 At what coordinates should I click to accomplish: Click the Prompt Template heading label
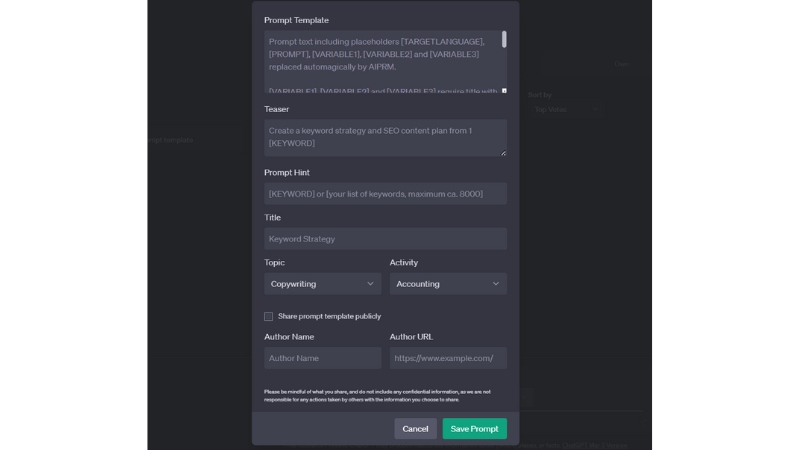296,20
